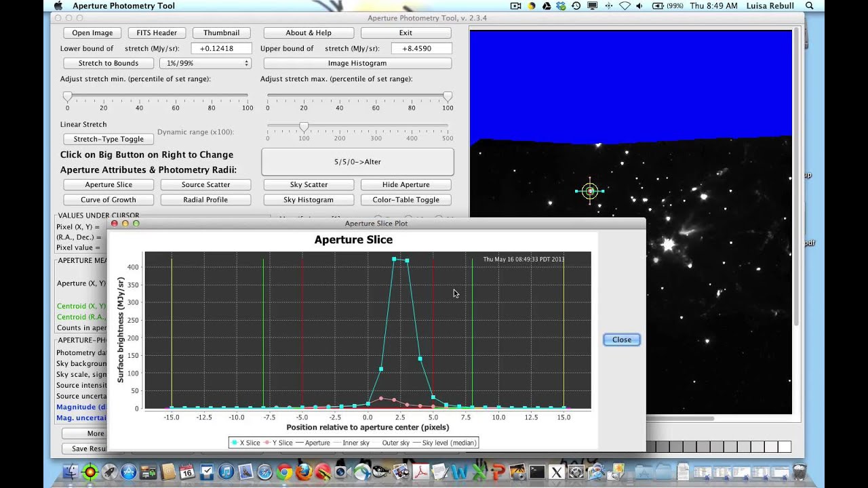Viewport: 868px width, 488px height.
Task: Click Google Drive icon in menu bar
Action: pyautogui.click(x=546, y=5)
